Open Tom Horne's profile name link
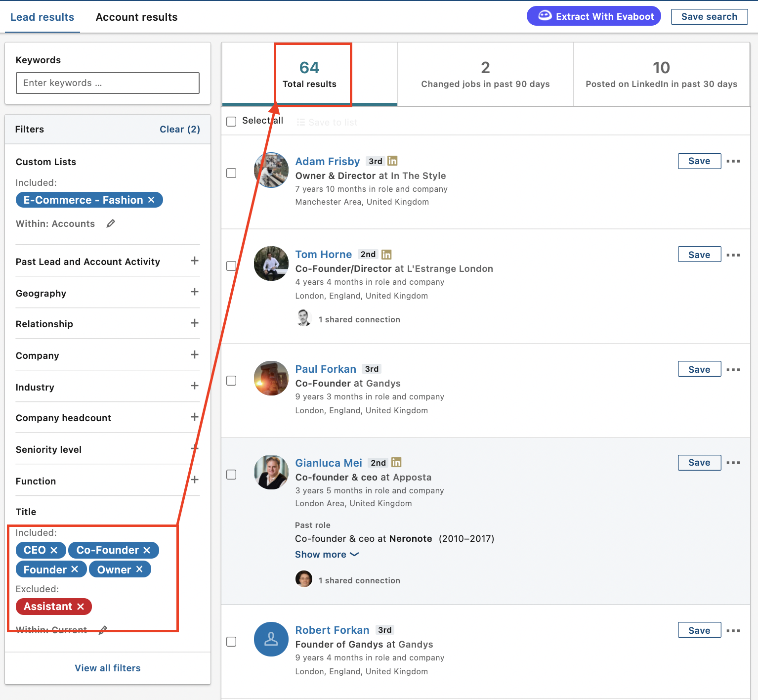Viewport: 758px width, 700px height. [x=324, y=255]
